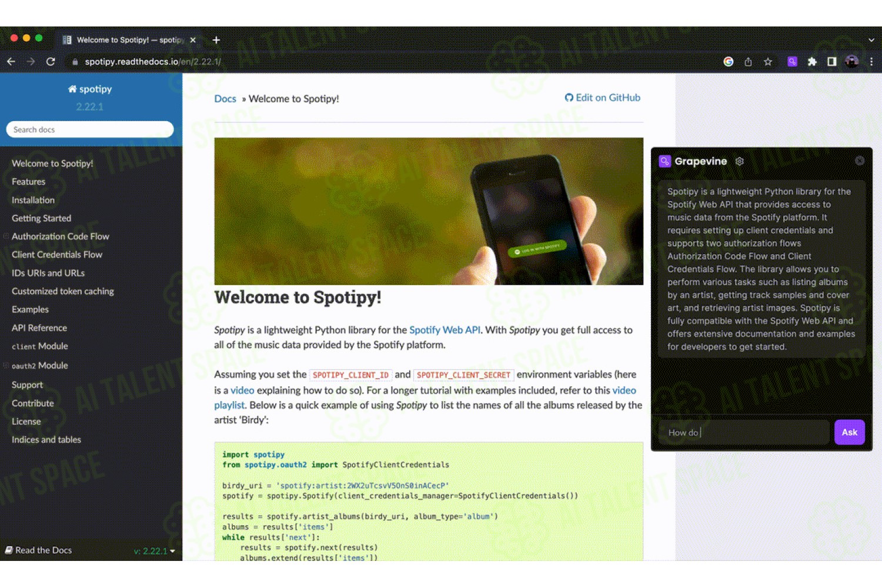The height and width of the screenshot is (588, 882).
Task: Click the lock icon in the address bar
Action: [75, 62]
